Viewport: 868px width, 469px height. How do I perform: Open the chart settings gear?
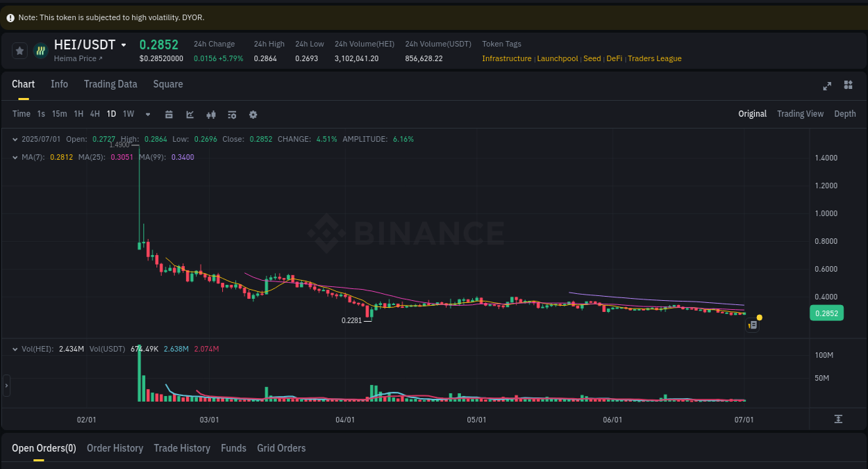click(x=253, y=114)
